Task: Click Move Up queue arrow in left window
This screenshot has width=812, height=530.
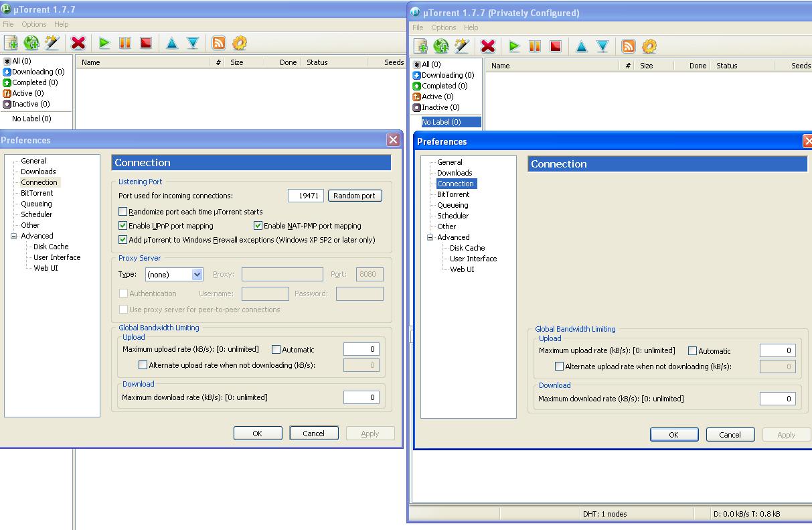Action: 172,43
